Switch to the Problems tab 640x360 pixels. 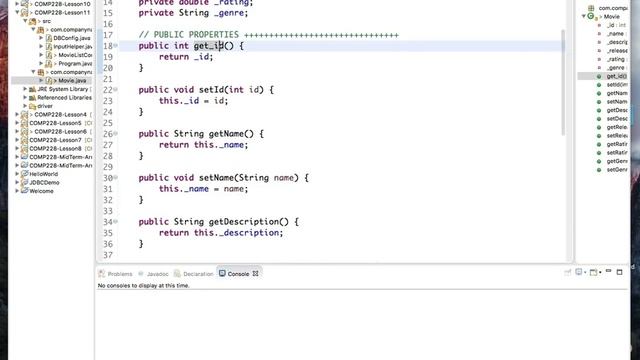[116, 274]
